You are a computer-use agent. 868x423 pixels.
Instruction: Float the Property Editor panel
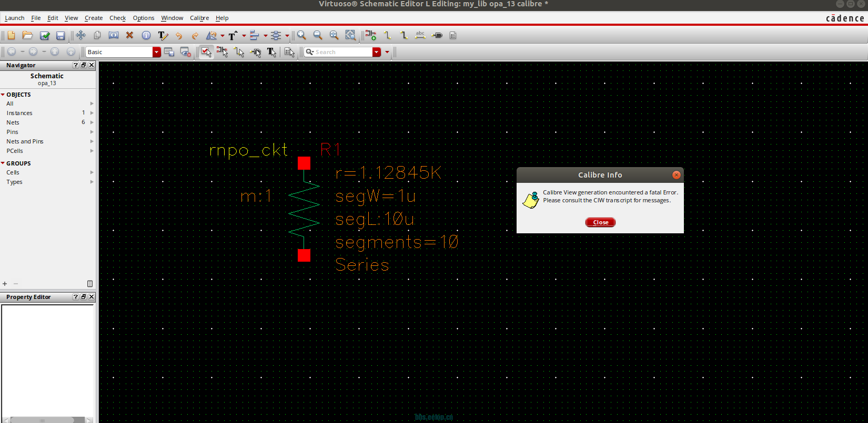(x=84, y=297)
